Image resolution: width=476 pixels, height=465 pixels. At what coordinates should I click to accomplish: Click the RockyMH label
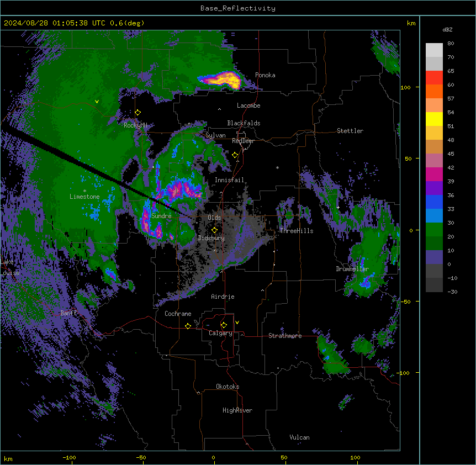pos(135,125)
